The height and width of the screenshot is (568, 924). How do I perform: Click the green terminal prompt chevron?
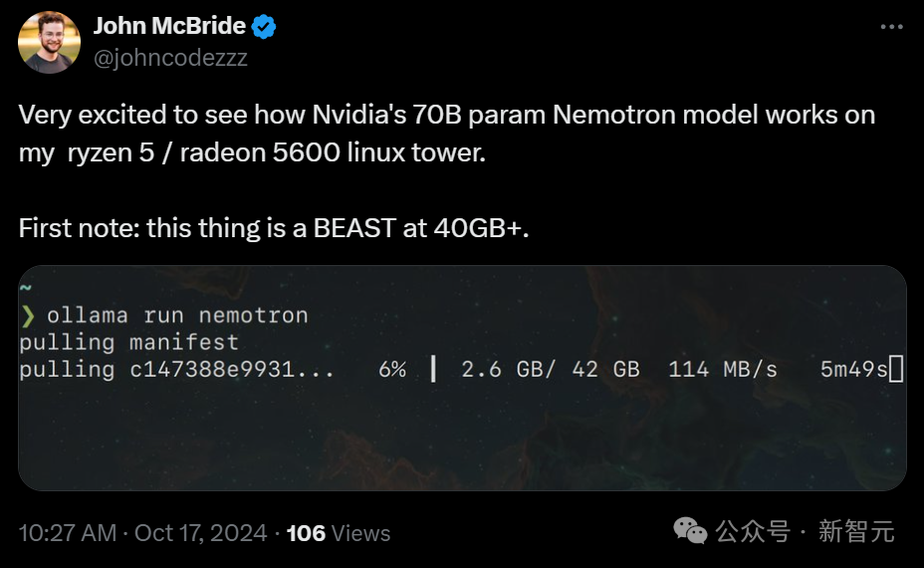click(x=28, y=316)
